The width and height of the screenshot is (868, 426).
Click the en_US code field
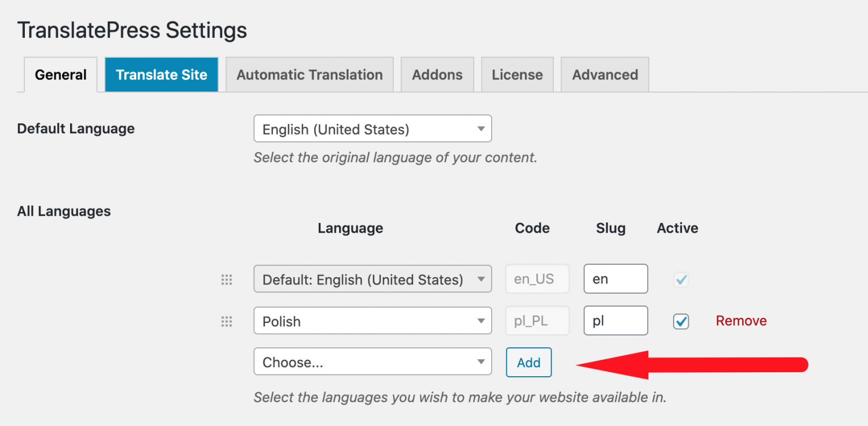click(537, 278)
